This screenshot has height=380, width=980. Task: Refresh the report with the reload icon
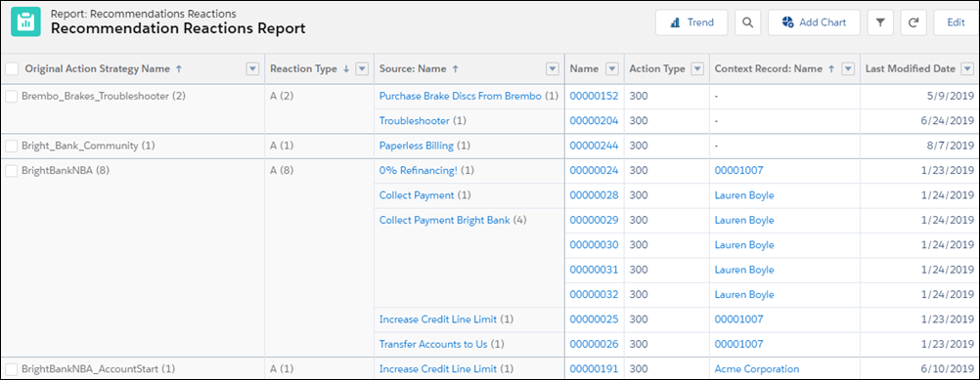coord(913,22)
